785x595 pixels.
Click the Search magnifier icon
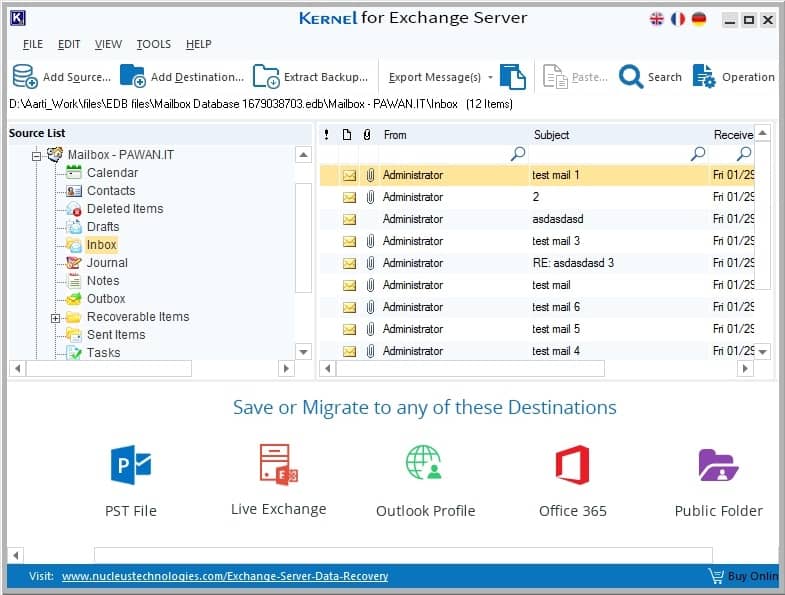(x=631, y=77)
